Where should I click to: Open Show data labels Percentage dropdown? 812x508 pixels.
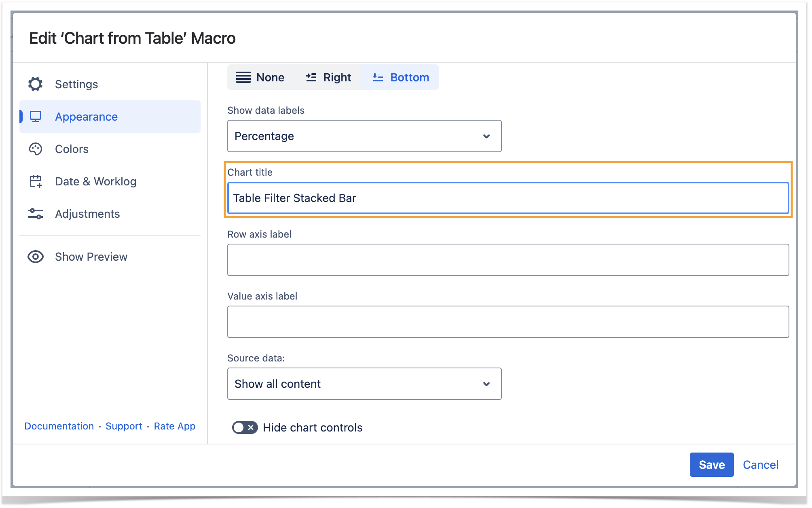[364, 136]
